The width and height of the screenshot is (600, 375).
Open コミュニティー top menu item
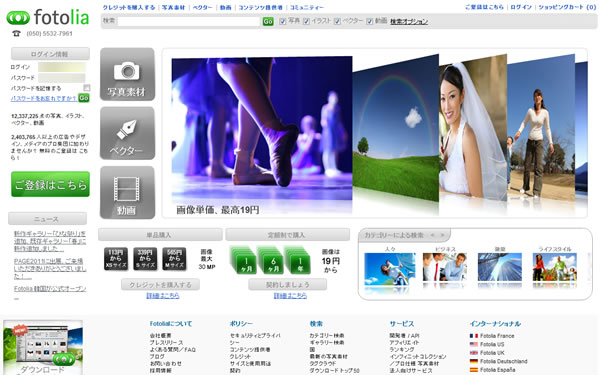click(307, 7)
